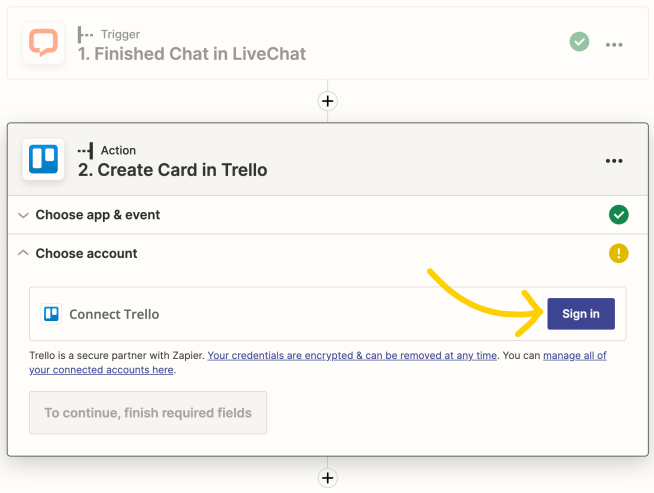Click the small Trello icon beside Connect Trello

pyautogui.click(x=51, y=314)
